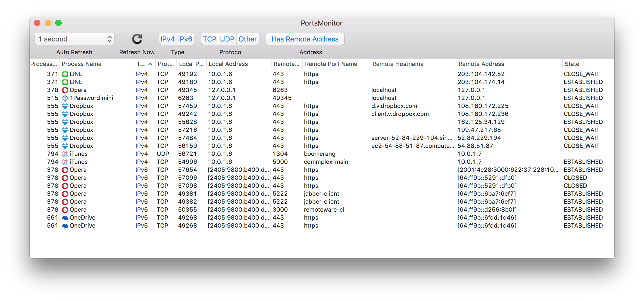This screenshot has height=301, width=644.
Task: Click Opera icon in row with port 57654
Action: click(x=65, y=170)
